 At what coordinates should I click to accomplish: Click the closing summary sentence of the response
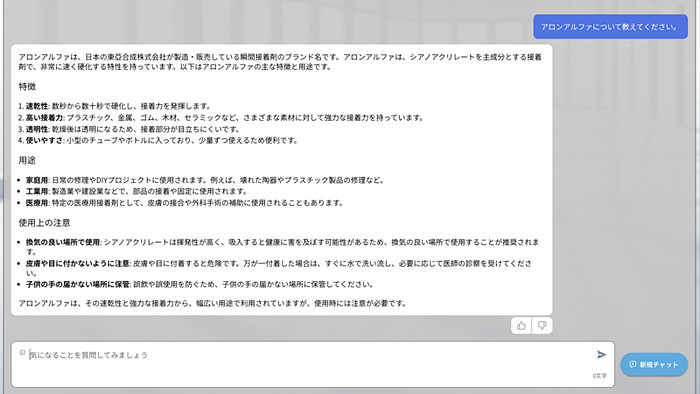pyautogui.click(x=212, y=303)
